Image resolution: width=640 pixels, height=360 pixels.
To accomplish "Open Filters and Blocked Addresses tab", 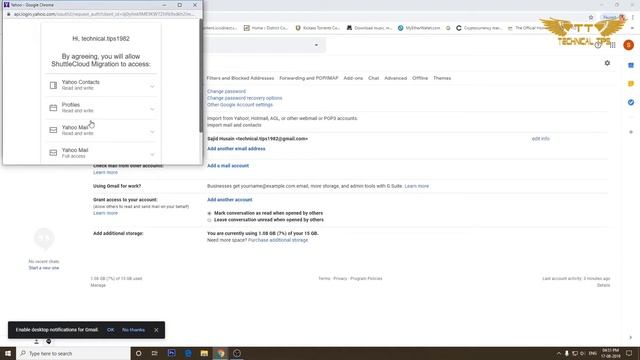I will point(240,78).
